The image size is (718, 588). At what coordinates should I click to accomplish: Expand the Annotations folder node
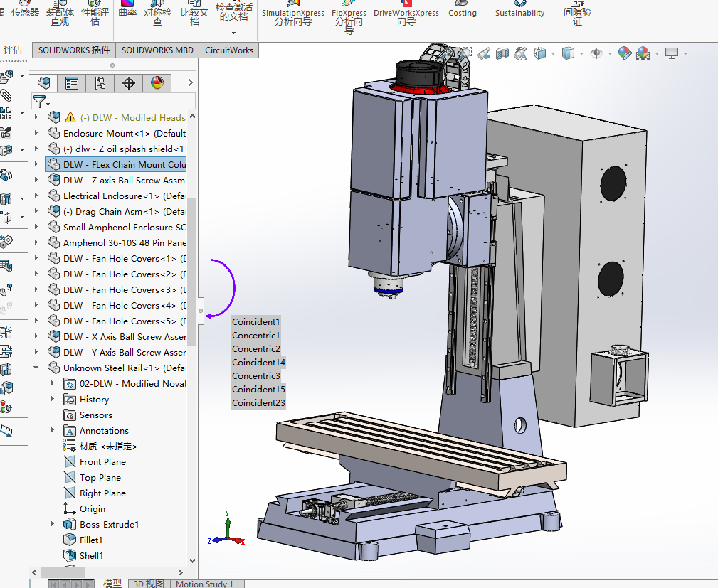point(52,430)
